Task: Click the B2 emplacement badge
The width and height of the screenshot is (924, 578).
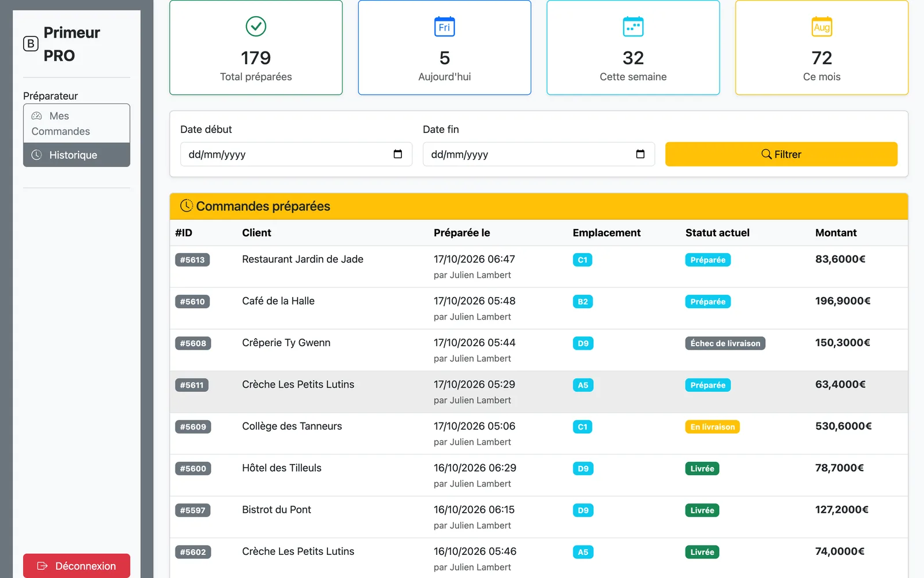Action: (583, 302)
